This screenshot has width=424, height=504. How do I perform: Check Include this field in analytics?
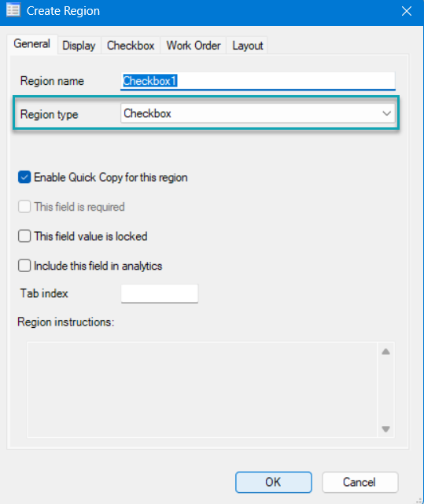tap(24, 266)
